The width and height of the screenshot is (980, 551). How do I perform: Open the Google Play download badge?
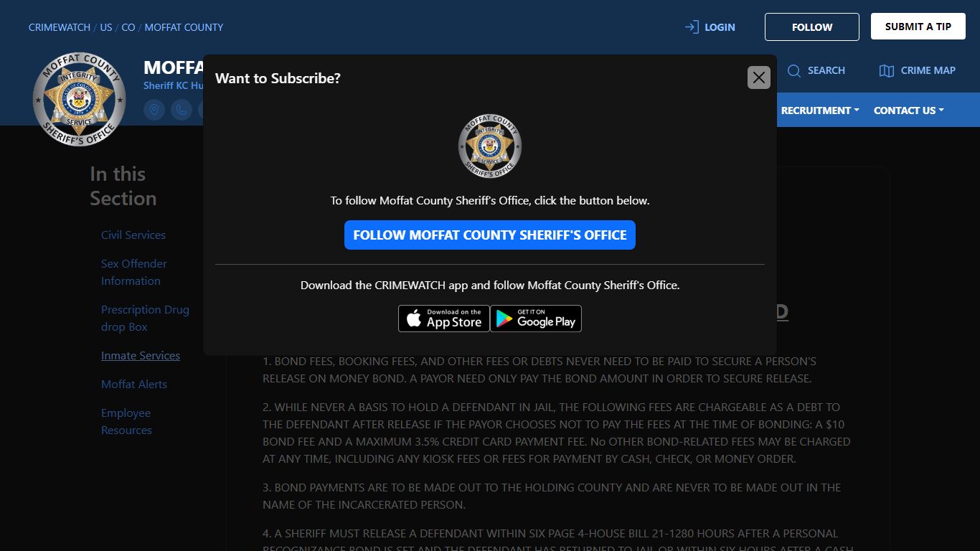[536, 319]
